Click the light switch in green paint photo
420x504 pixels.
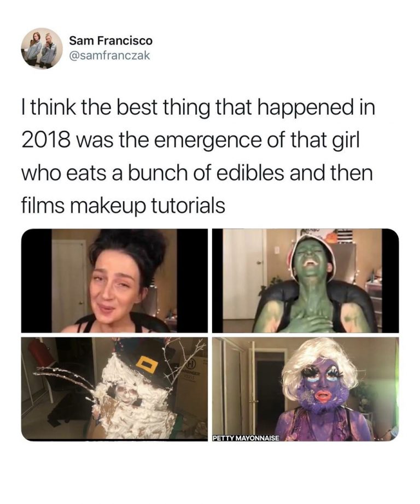276,251
